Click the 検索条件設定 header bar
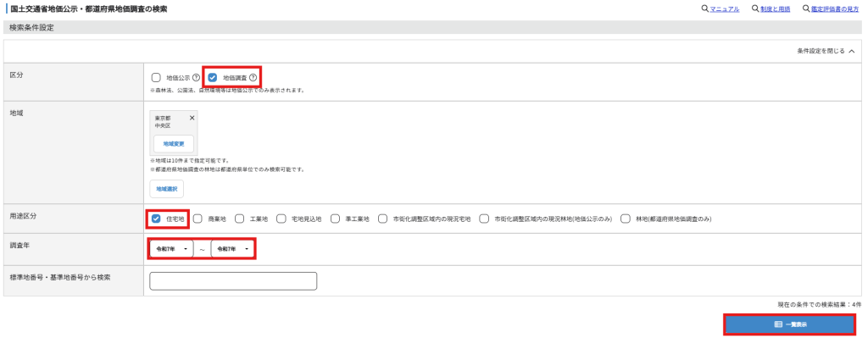The image size is (868, 338). pos(432,27)
